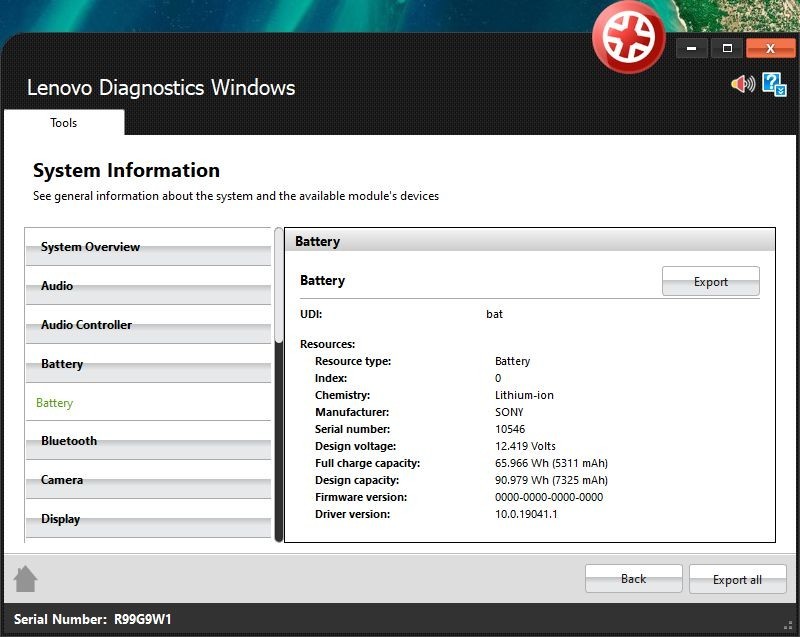Minimize the Lenovo Diagnostics window
Image resolution: width=800 pixels, height=637 pixels.
click(691, 48)
